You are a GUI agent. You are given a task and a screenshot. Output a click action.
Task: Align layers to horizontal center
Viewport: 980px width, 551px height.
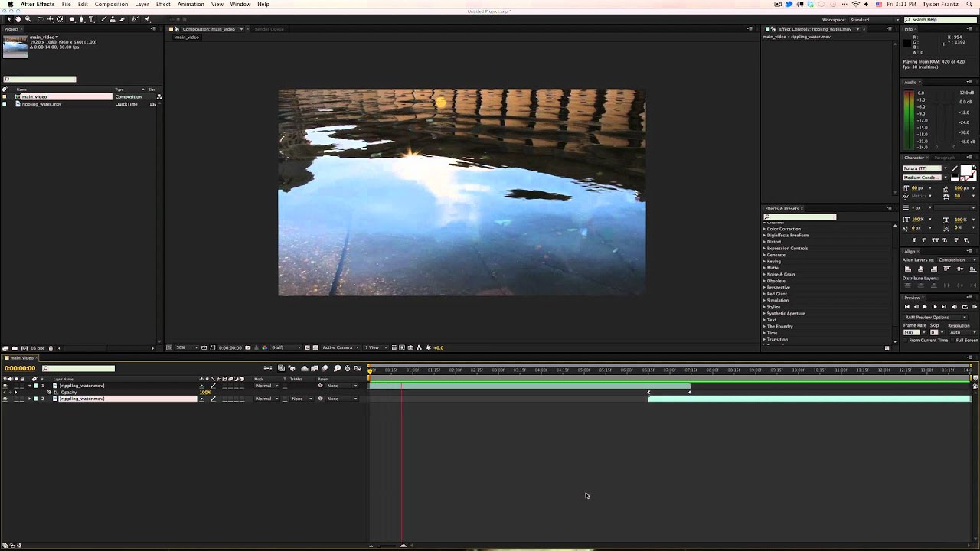[921, 269]
